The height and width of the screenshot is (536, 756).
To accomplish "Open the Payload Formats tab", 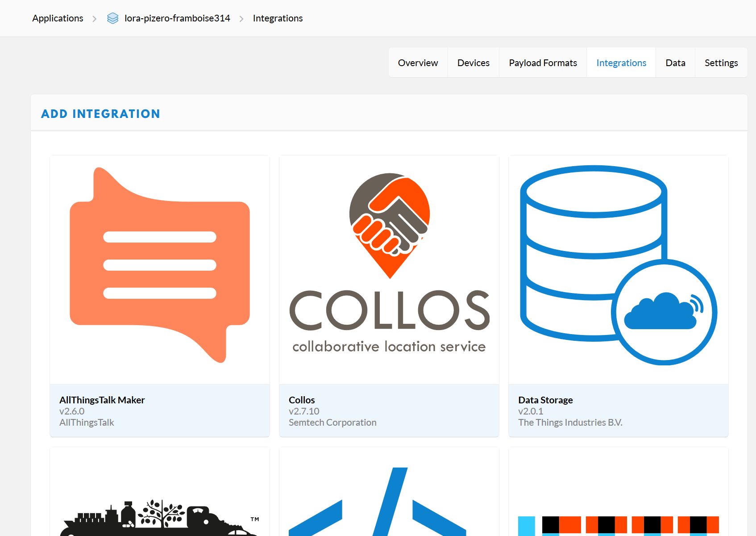I will click(x=543, y=63).
